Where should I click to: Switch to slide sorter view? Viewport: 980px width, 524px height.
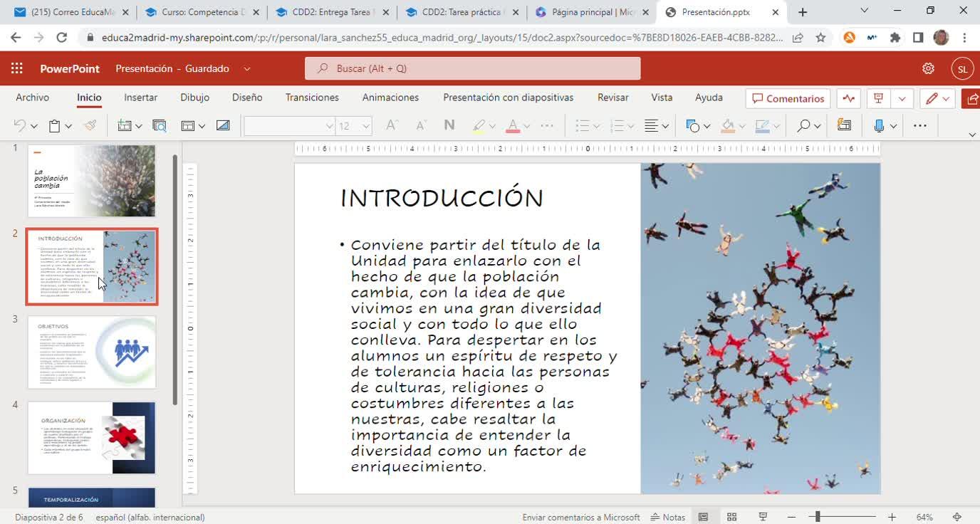[731, 517]
